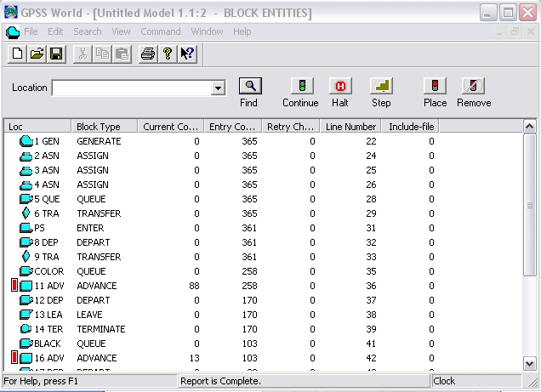The height and width of the screenshot is (392, 541).
Task: Open the Location dropdown arrow
Action: click(218, 88)
